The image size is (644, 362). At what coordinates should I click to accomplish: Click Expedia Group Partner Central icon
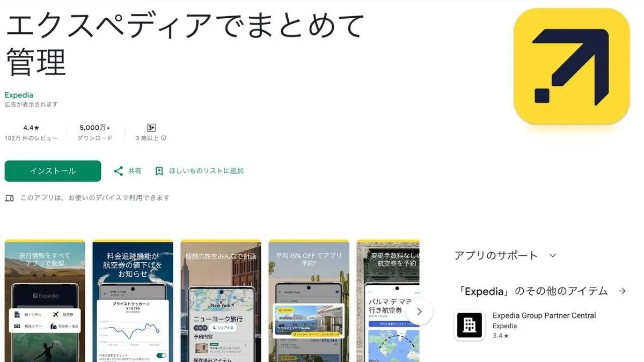tap(470, 326)
